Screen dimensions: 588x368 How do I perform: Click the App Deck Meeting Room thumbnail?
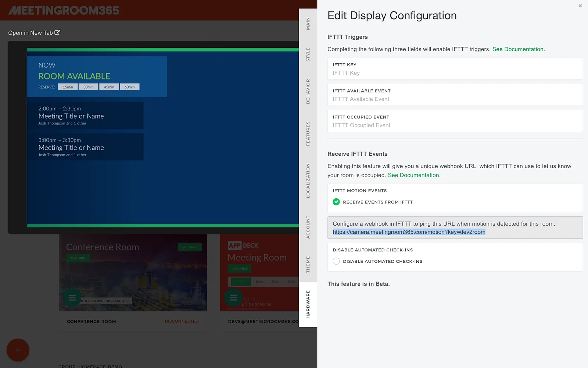[259, 273]
